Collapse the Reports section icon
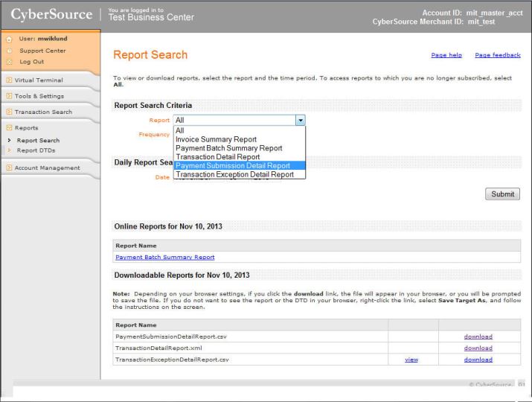This screenshot has height=402, width=532. [x=8, y=128]
